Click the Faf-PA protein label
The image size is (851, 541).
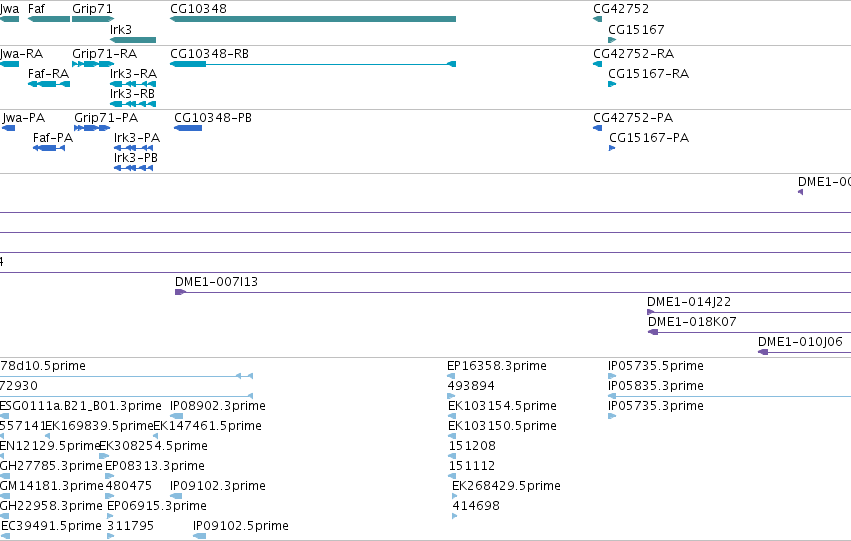click(x=53, y=138)
